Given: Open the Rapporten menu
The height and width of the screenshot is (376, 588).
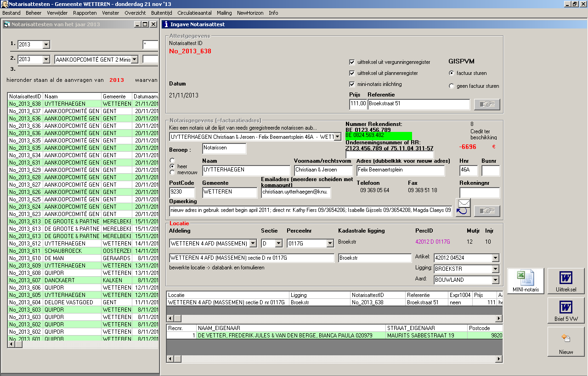Looking at the screenshot, I should pyautogui.click(x=85, y=13).
